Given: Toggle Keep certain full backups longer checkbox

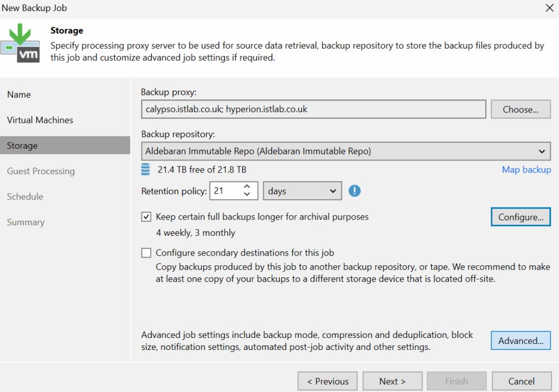Looking at the screenshot, I should pos(146,217).
